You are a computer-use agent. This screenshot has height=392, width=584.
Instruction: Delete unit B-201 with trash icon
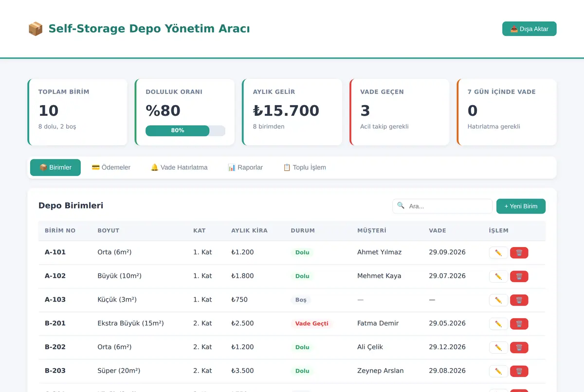[519, 324]
